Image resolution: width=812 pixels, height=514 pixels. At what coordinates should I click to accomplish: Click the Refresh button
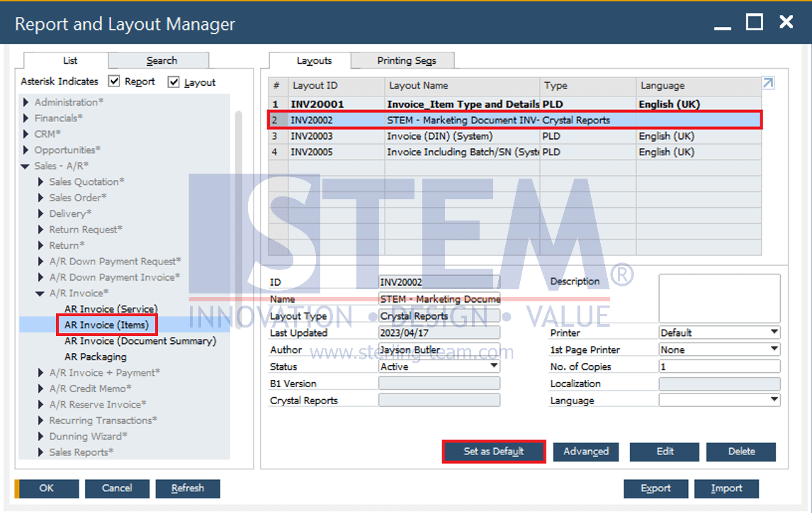[188, 488]
